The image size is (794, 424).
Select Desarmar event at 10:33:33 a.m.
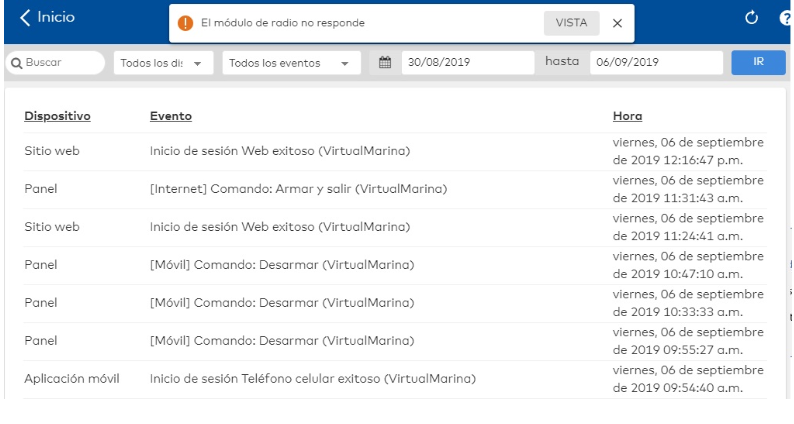pyautogui.click(x=395, y=303)
